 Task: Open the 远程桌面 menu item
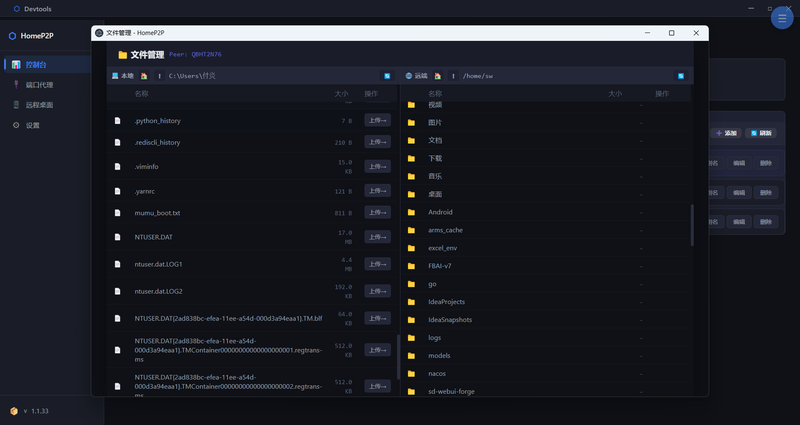47,105
